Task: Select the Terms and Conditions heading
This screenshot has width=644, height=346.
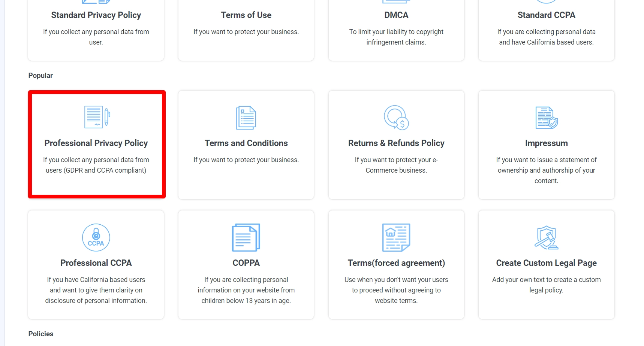Action: pos(246,143)
